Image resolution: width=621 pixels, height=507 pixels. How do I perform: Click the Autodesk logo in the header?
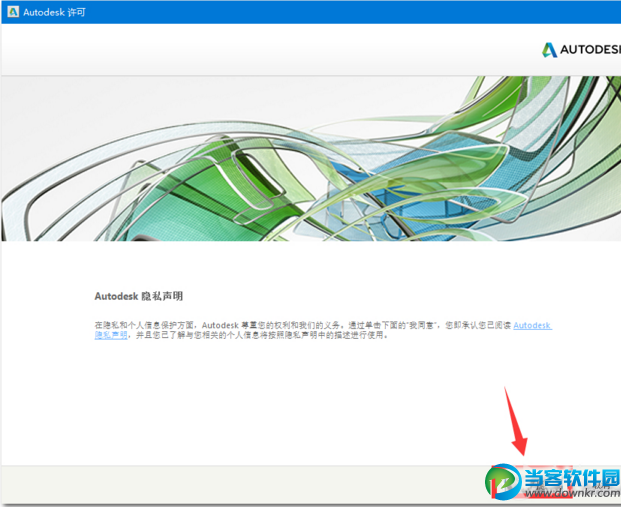click(581, 50)
